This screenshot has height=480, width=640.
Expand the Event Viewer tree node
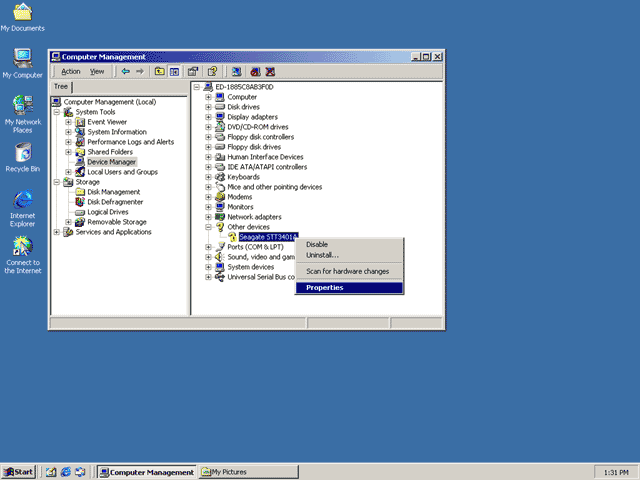click(69, 122)
